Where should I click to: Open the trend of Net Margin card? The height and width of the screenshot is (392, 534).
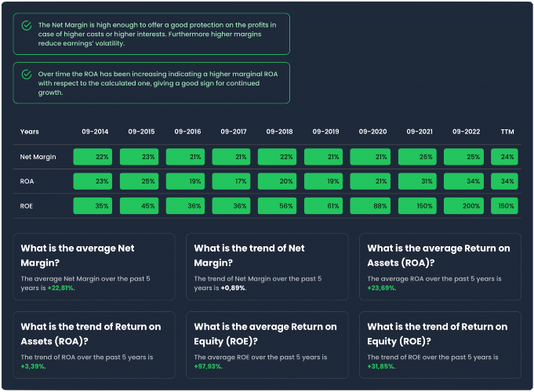pyautogui.click(x=267, y=267)
